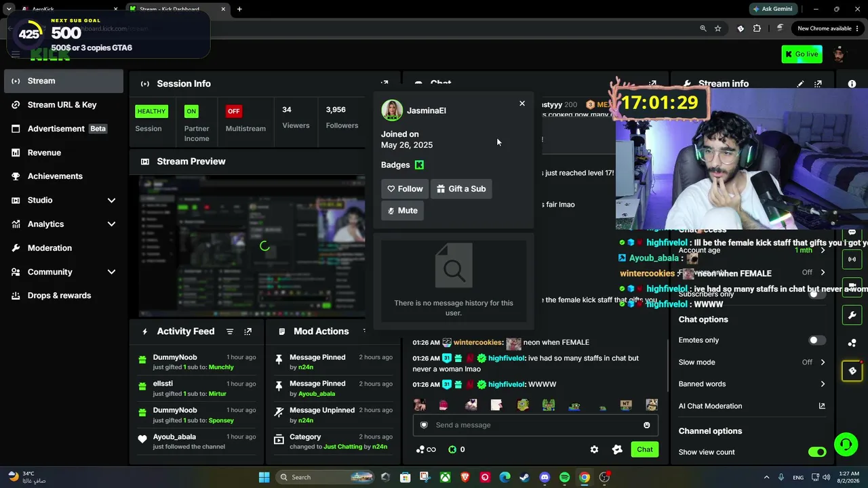Viewport: 868px width, 488px height.
Task: Open Chrome extensions puzzle icon
Action: click(x=757, y=28)
